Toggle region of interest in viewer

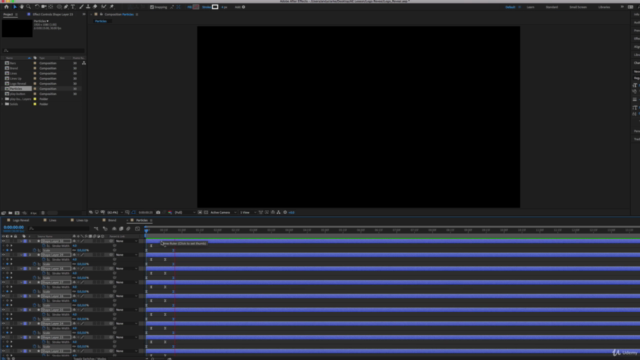coord(200,213)
